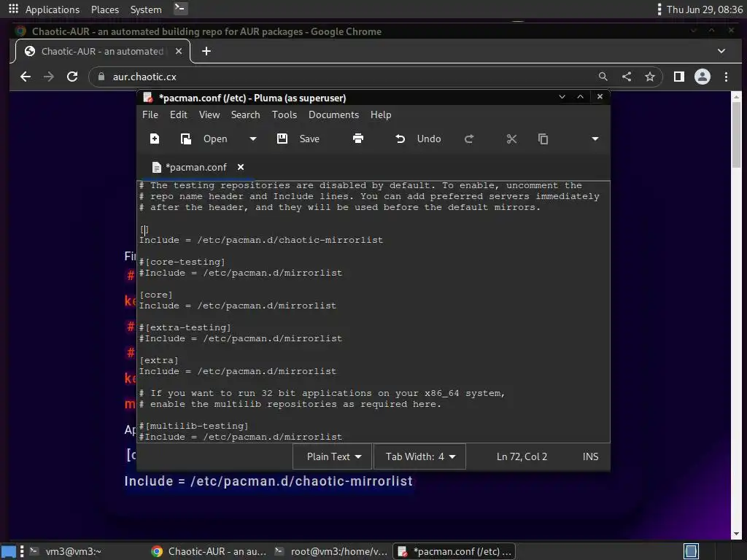Click the chaotic-mirrorlist Include line in editor

[x=261, y=241]
